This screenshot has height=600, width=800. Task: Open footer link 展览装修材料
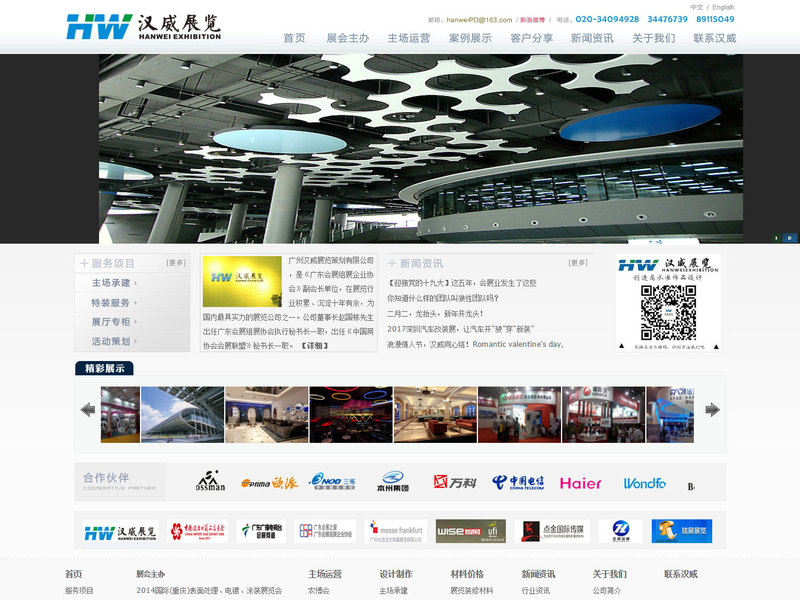point(471,590)
